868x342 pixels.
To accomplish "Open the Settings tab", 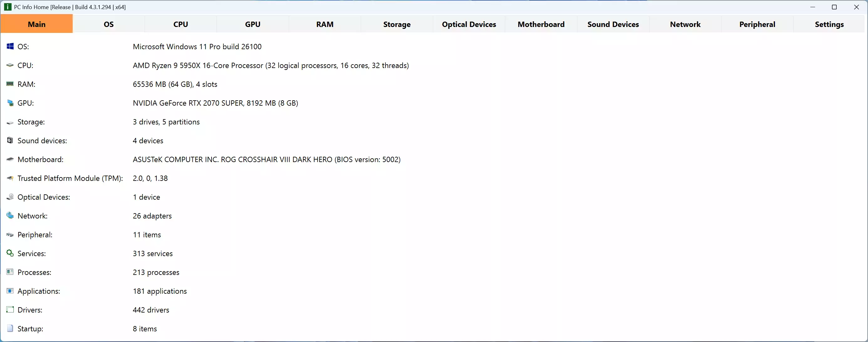I will [829, 24].
